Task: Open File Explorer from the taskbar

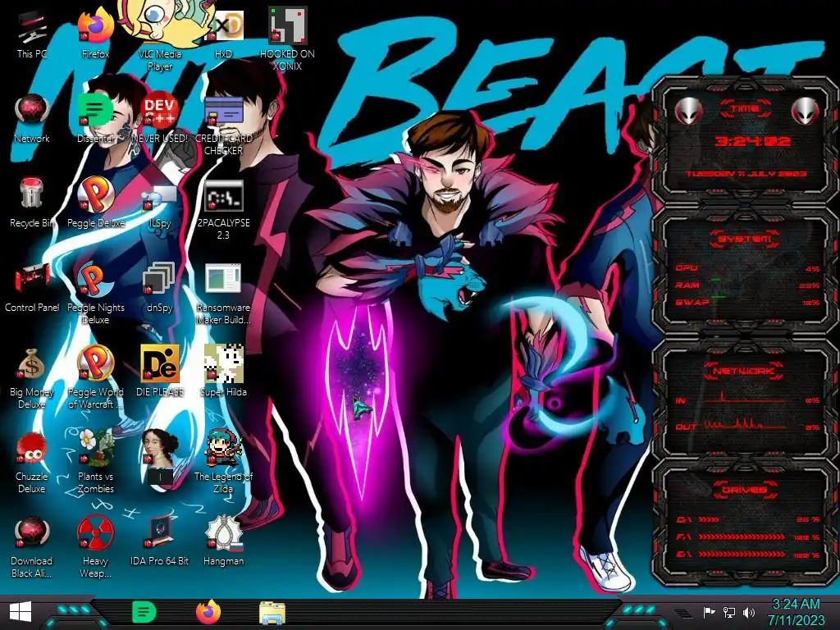Action: (x=272, y=613)
